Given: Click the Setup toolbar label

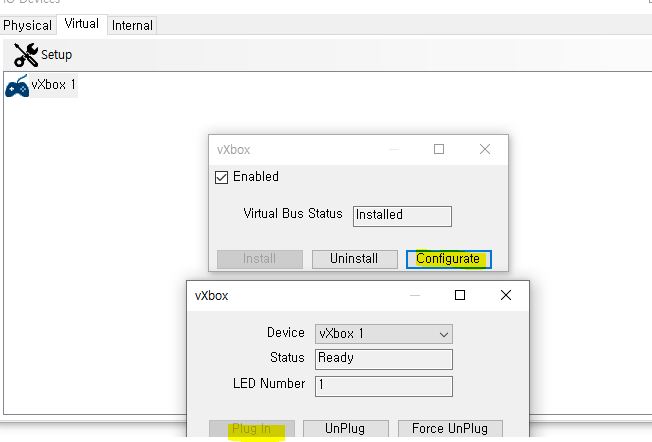Looking at the screenshot, I should coord(57,55).
